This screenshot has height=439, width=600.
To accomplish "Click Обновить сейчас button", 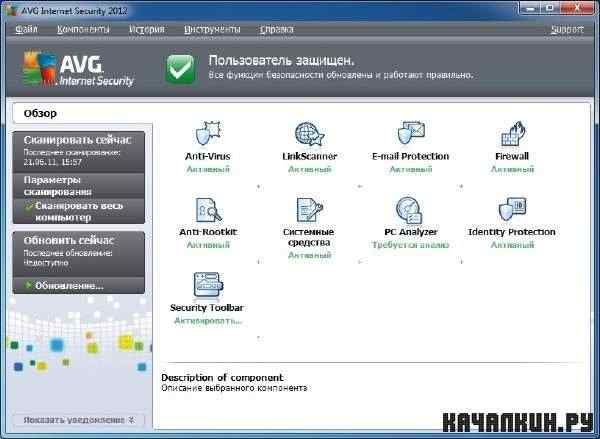I will pyautogui.click(x=79, y=253).
